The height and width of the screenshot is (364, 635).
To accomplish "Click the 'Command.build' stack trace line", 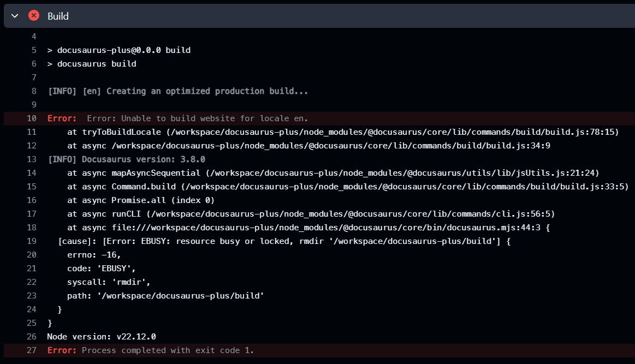I will click(348, 187).
